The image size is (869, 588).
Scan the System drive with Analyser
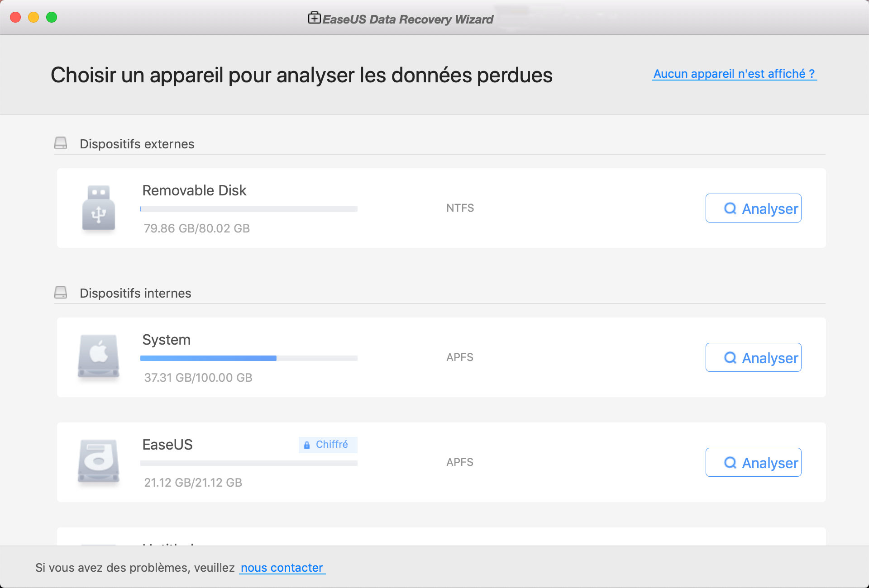[x=753, y=358]
